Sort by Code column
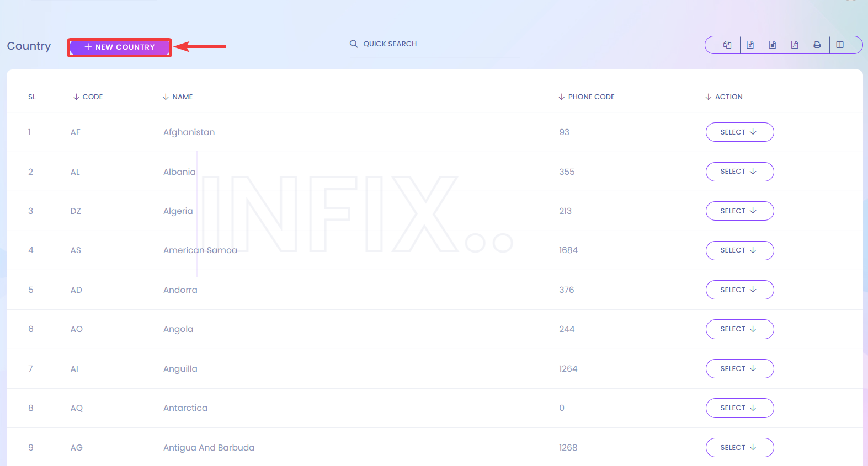 [x=88, y=97]
